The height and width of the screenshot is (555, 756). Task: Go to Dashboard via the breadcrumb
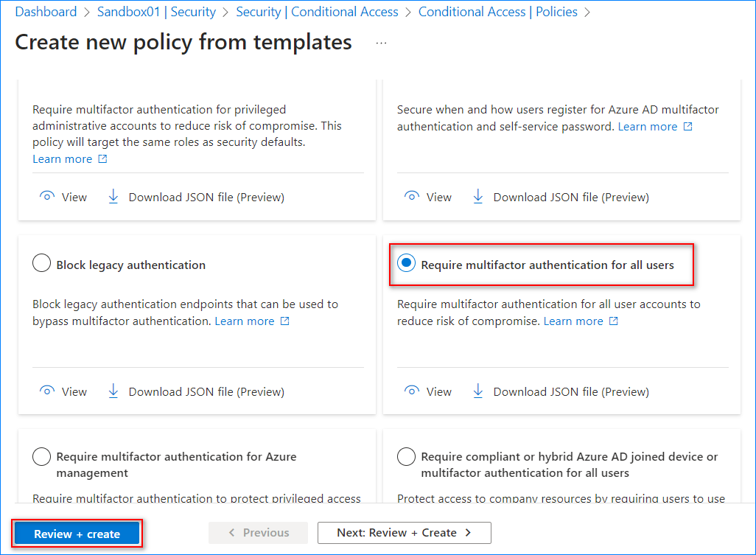[46, 12]
